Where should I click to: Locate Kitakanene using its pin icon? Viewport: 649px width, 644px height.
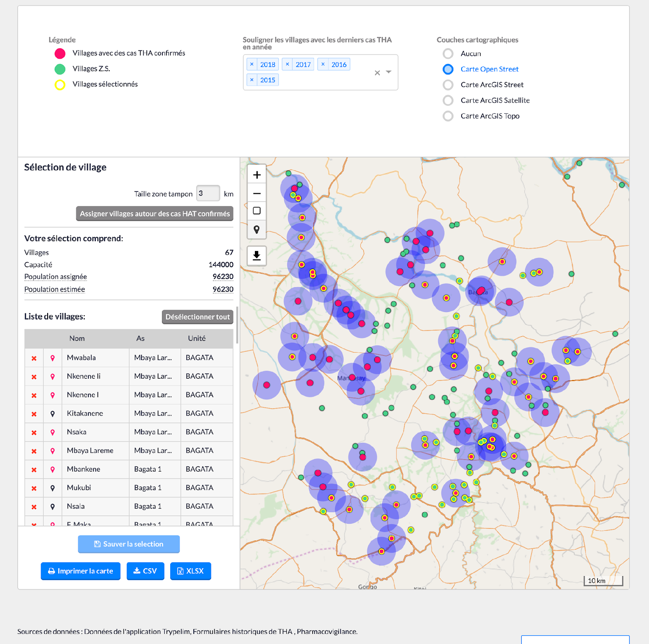[53, 414]
